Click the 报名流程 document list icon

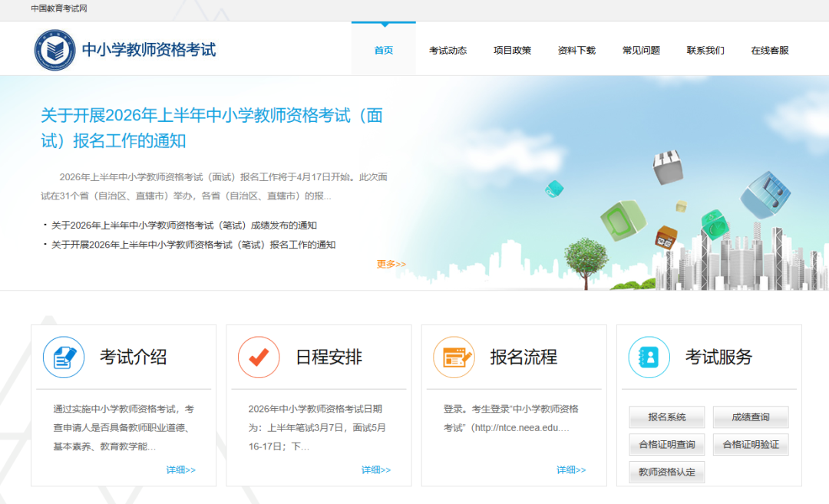[454, 357]
